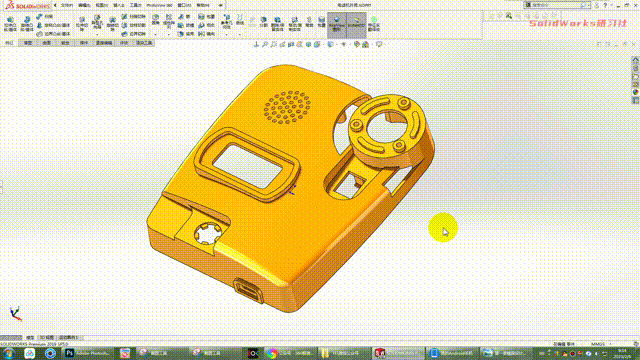The height and width of the screenshot is (360, 640).
Task: Pin the menu bar with the pushpin
Action: [x=221, y=5]
